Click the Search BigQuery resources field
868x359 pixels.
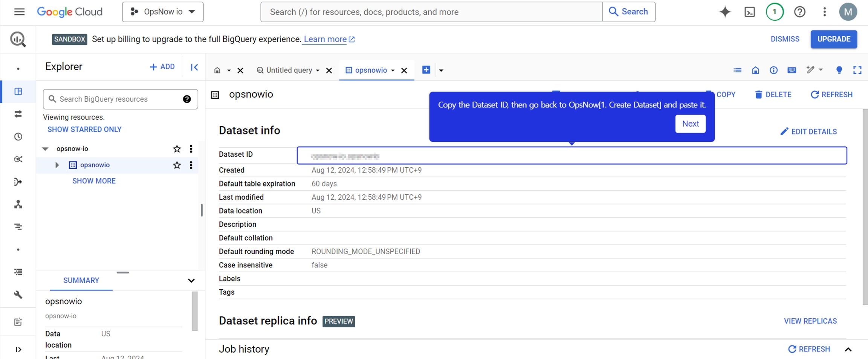pos(117,99)
